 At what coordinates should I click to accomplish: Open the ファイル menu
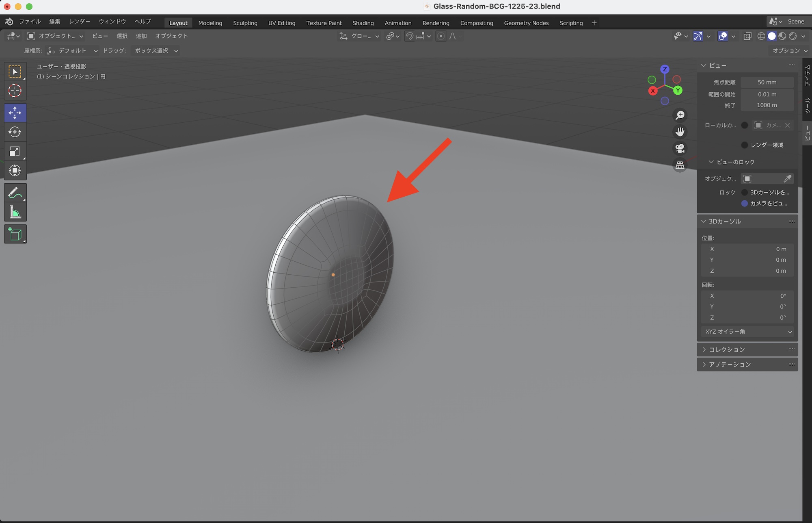[x=30, y=21]
